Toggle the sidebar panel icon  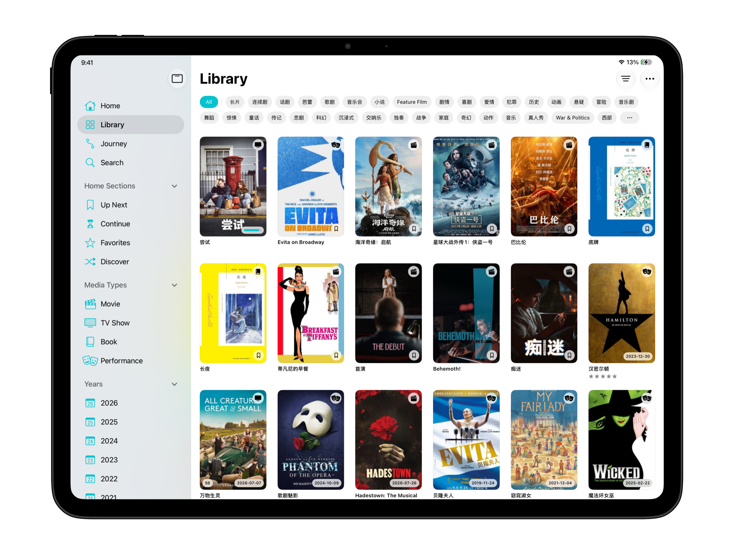(x=177, y=79)
